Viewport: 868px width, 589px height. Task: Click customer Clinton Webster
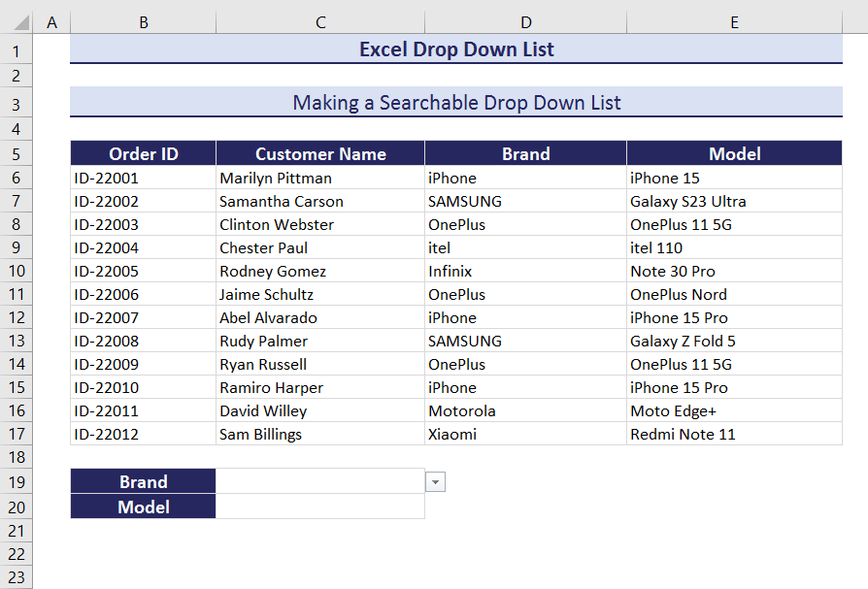pyautogui.click(x=320, y=224)
